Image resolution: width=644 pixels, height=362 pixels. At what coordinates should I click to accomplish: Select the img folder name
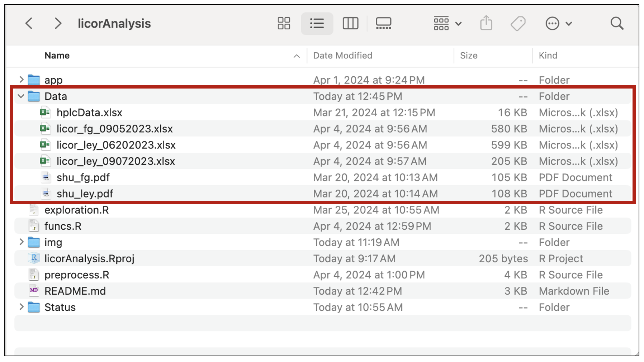pyautogui.click(x=53, y=243)
